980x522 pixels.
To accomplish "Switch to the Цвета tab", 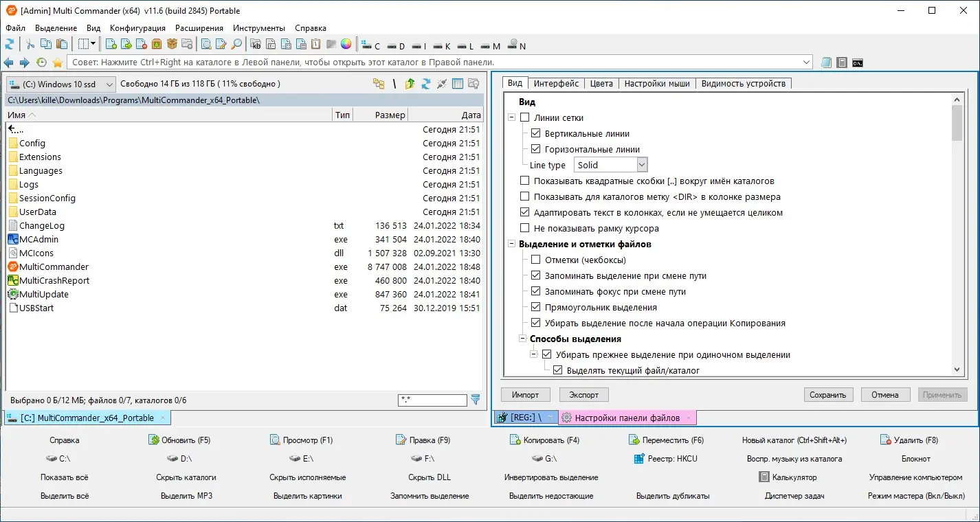I will (x=601, y=83).
